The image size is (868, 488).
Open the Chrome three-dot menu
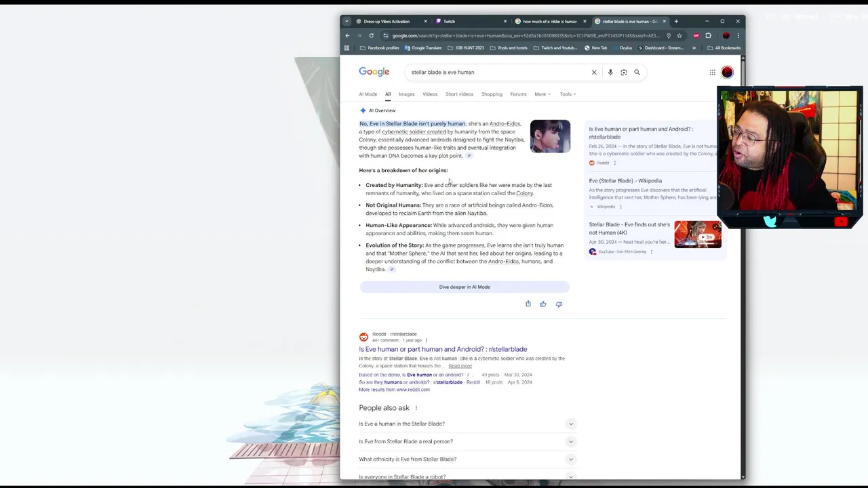click(738, 35)
